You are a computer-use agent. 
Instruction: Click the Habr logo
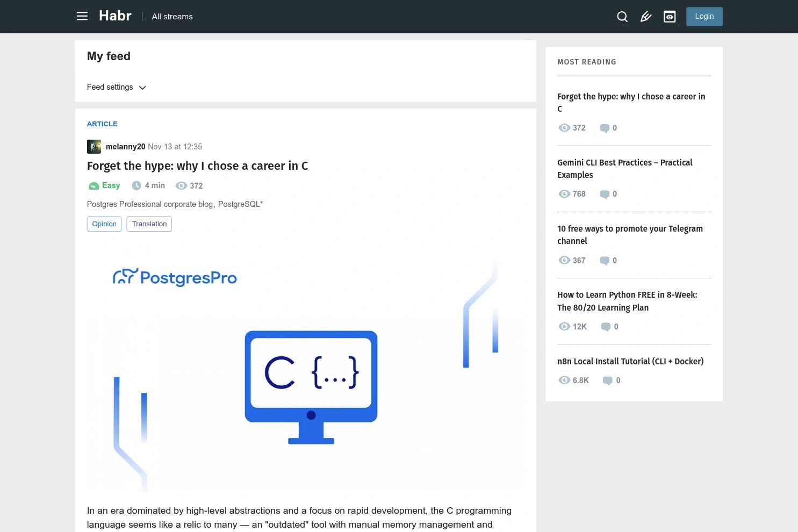pos(115,16)
